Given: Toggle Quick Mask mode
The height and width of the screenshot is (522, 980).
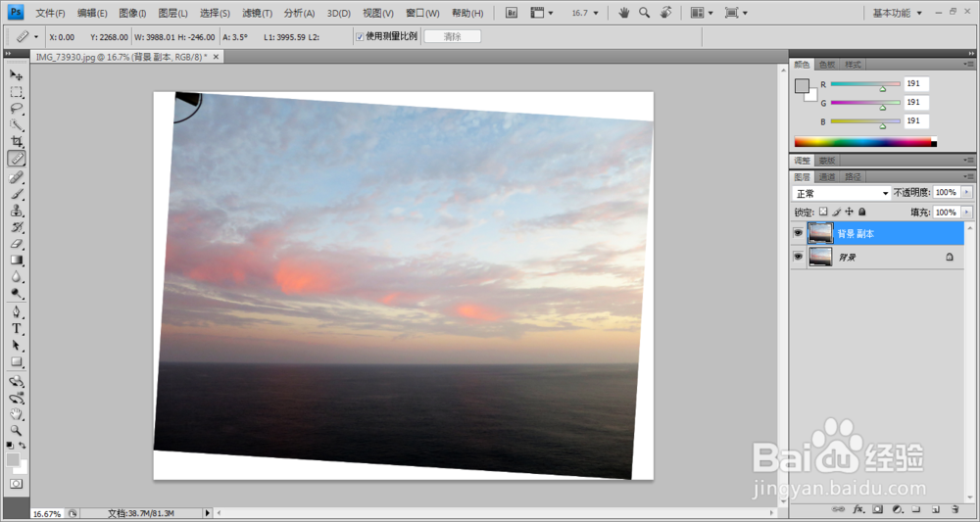Looking at the screenshot, I should (17, 484).
